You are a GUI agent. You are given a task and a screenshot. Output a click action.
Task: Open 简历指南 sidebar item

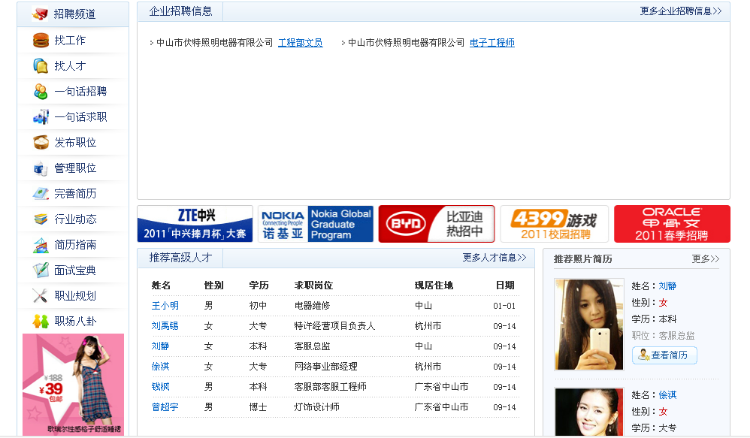click(x=75, y=245)
